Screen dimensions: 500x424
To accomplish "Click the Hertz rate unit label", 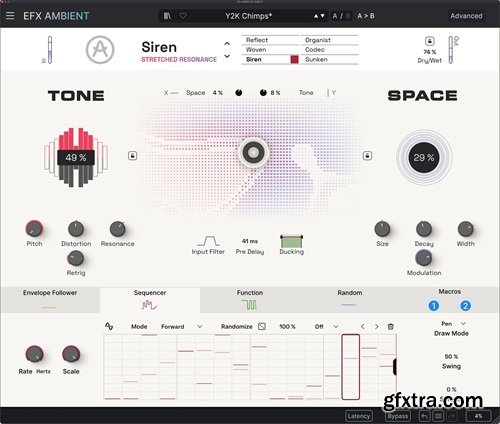I will pos(43,371).
